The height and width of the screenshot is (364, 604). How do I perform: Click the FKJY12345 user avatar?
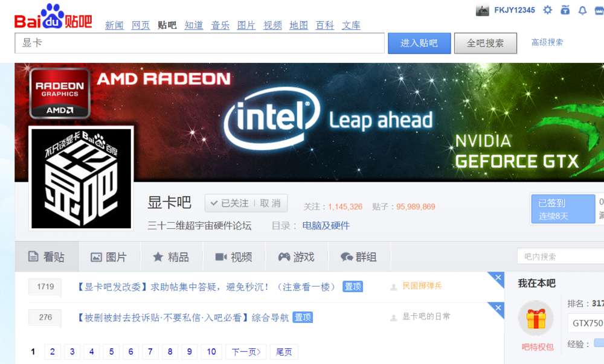pos(482,10)
